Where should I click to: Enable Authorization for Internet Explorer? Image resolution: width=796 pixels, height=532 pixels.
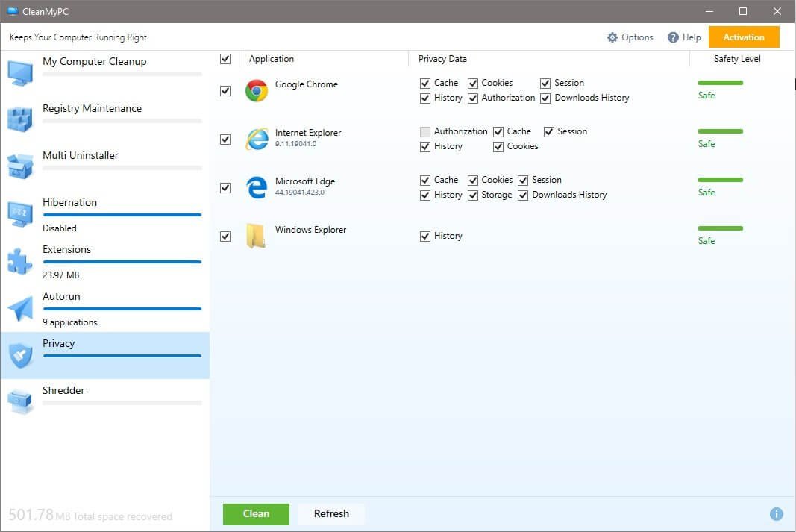[x=425, y=131]
